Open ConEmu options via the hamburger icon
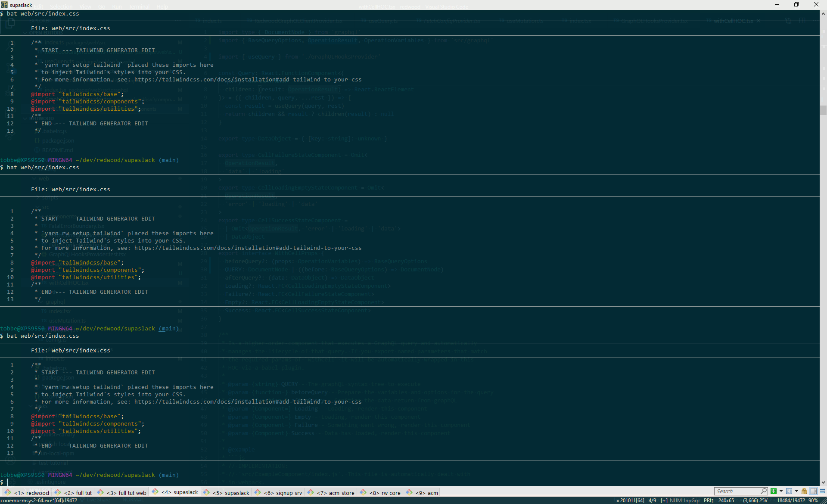827x504 pixels. [x=823, y=491]
